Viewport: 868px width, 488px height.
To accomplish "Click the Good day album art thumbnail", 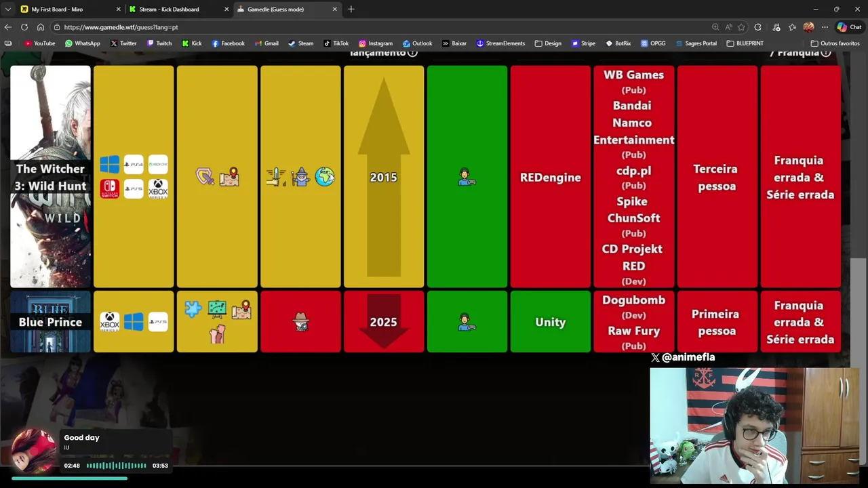I will pyautogui.click(x=33, y=451).
